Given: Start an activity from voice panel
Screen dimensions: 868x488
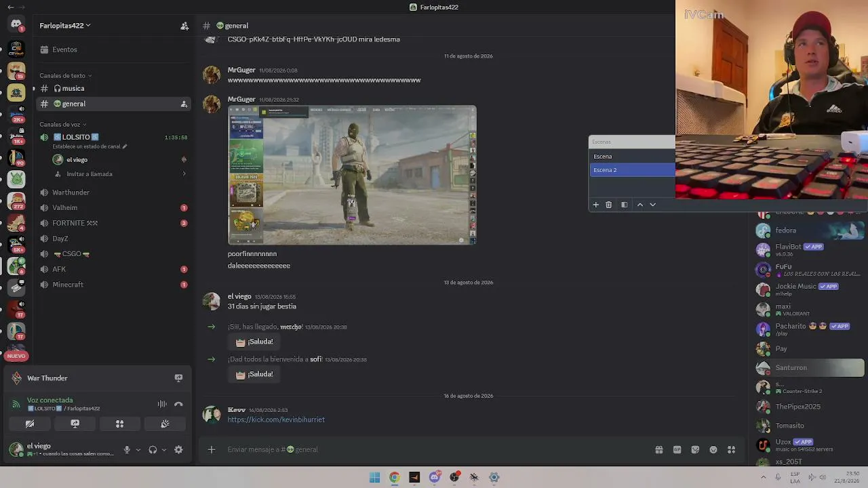Looking at the screenshot, I should 119,424.
